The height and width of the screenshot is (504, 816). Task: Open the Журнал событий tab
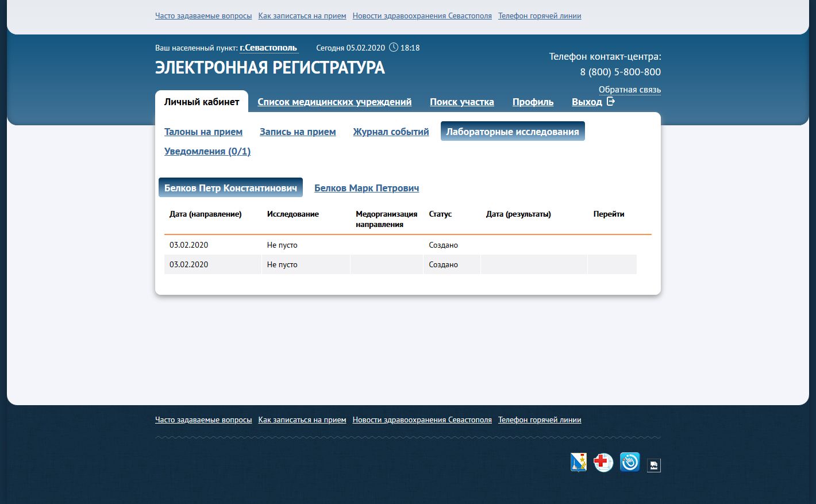point(391,132)
